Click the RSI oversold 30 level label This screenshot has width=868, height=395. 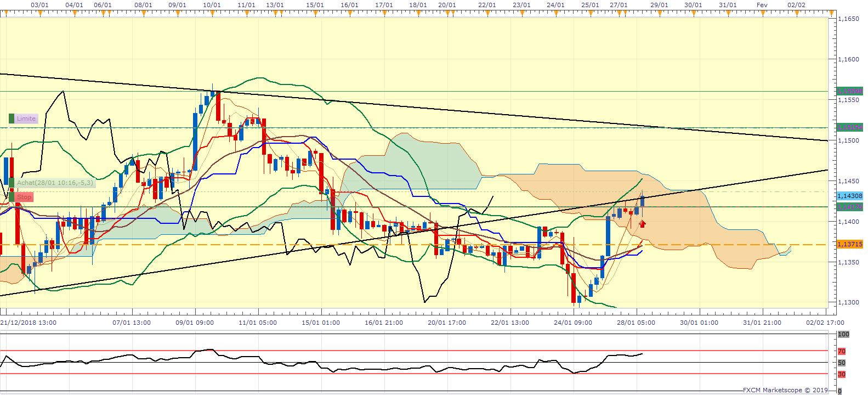842,374
